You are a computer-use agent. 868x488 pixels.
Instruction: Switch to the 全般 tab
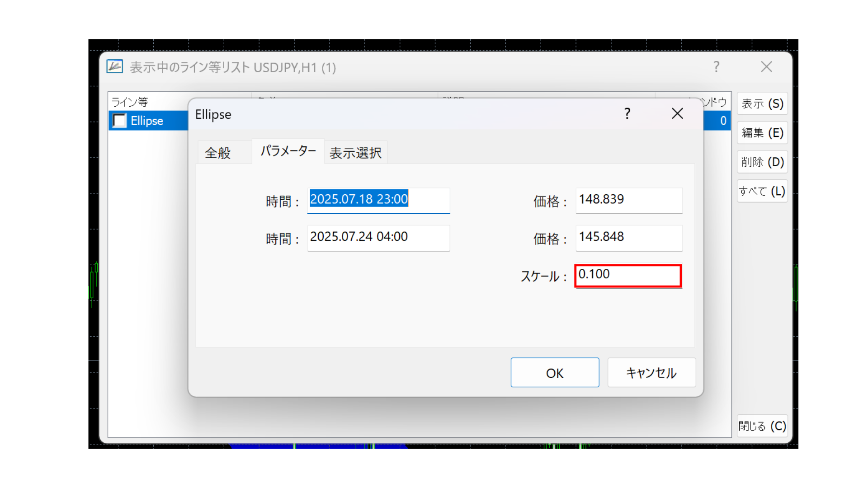click(x=218, y=153)
